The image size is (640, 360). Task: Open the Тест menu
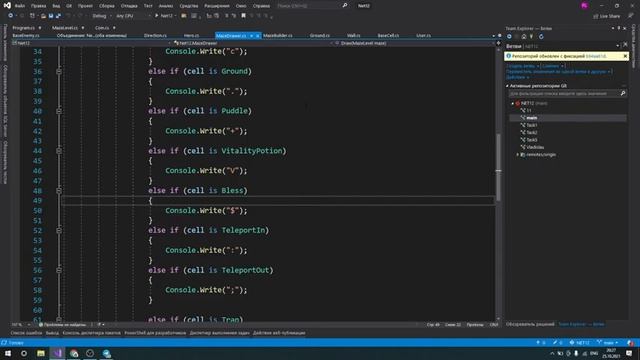148,6
